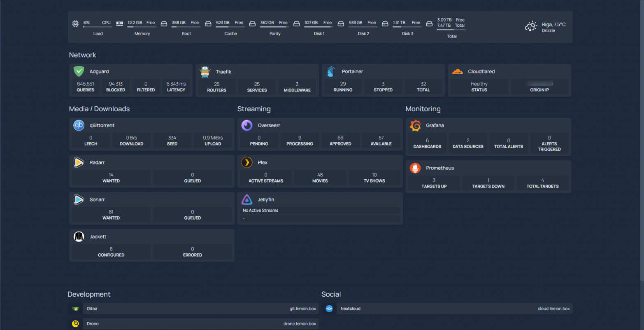Click the 94,313 BLOCKED stat
This screenshot has width=644, height=330.
(x=116, y=87)
